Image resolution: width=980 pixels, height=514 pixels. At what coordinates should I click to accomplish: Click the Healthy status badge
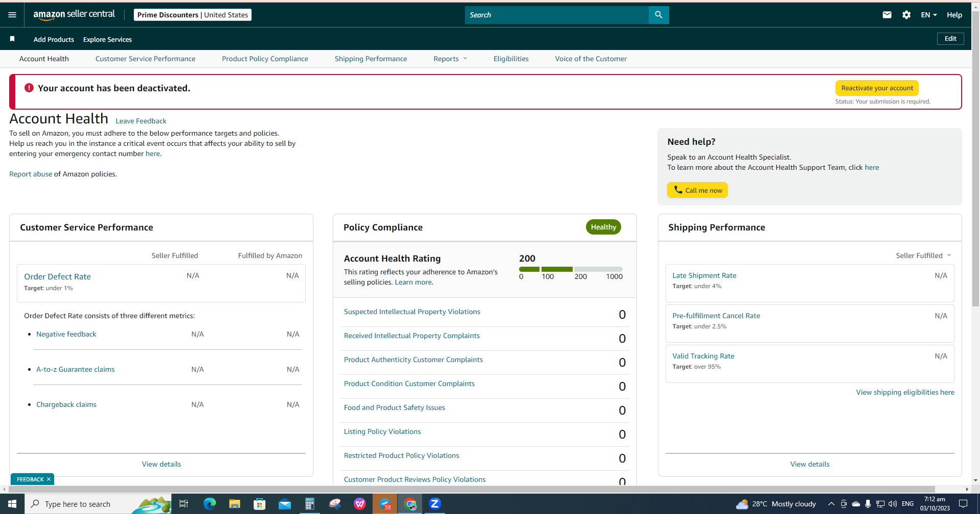point(603,227)
